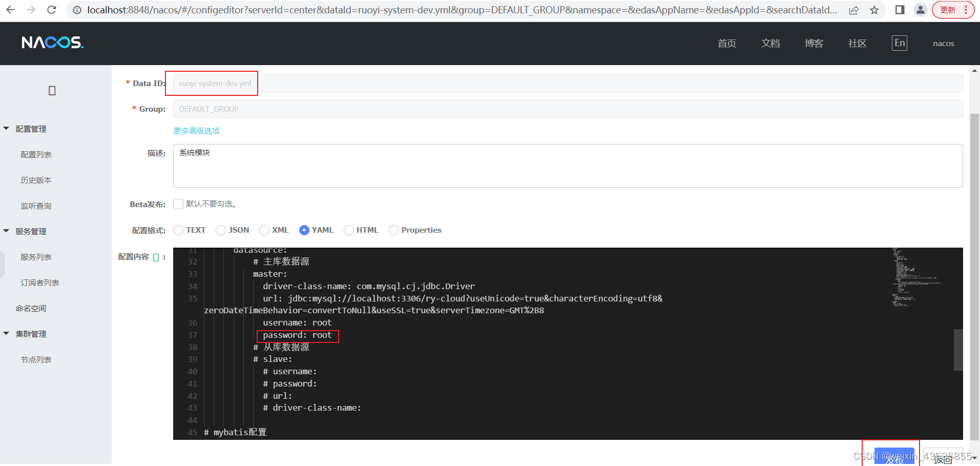Open 订阅者列表 in sidebar
980x466 pixels.
[40, 283]
